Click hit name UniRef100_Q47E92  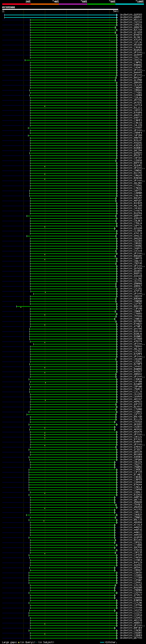[131, 103]
